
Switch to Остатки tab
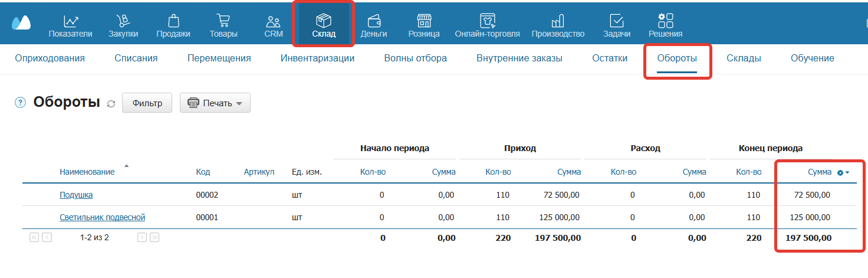(x=610, y=58)
